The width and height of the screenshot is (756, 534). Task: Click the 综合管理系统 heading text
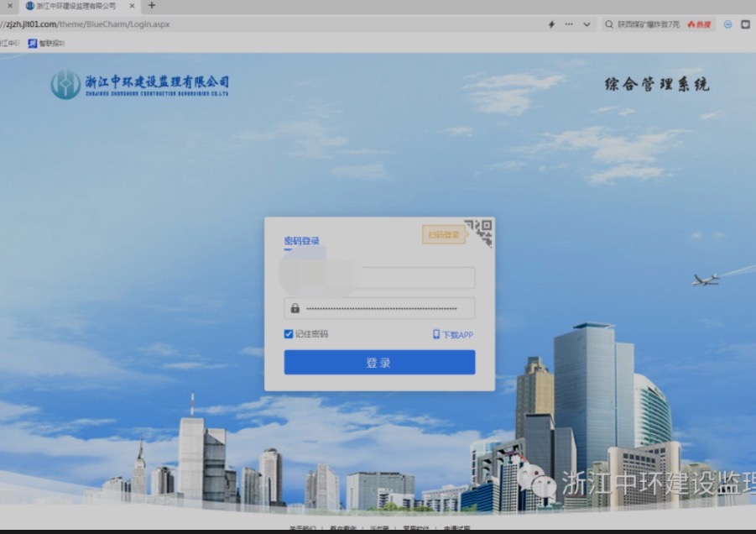[x=657, y=85]
